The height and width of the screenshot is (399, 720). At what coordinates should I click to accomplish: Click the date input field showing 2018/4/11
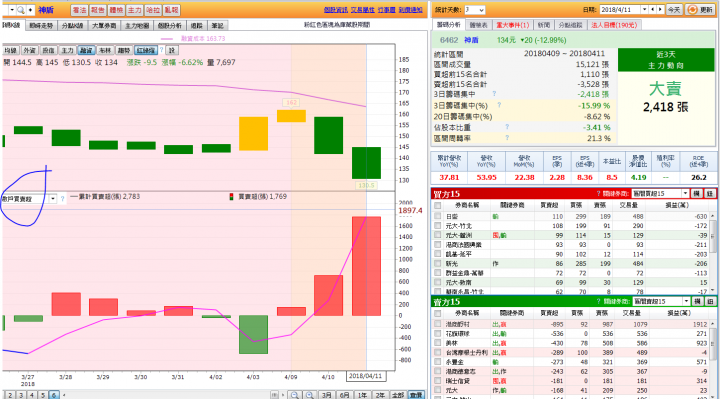coord(620,9)
